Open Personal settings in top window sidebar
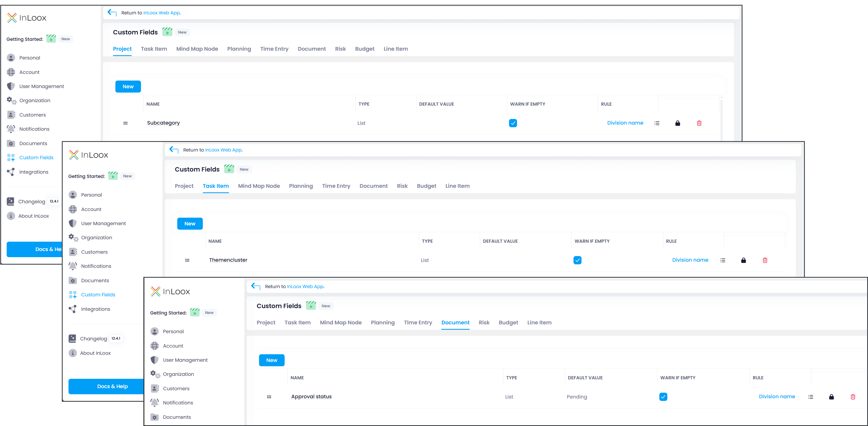868x426 pixels. pos(30,58)
